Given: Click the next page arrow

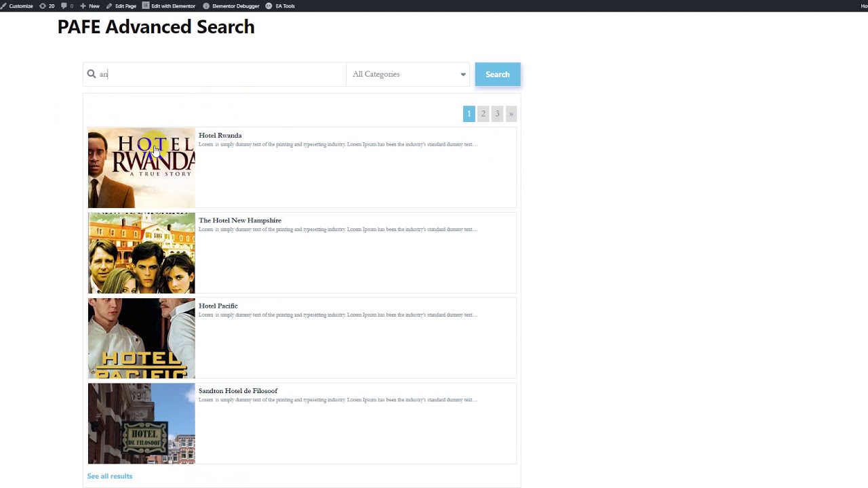Looking at the screenshot, I should (511, 114).
